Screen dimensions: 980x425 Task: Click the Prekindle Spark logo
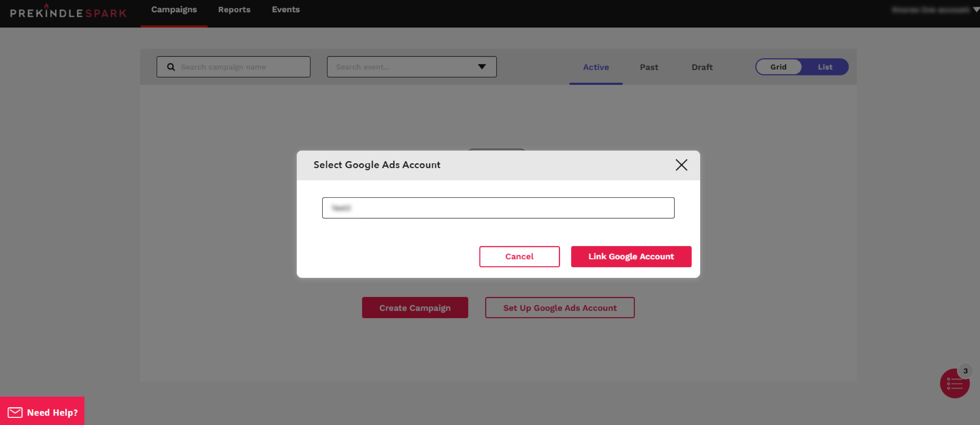tap(68, 13)
